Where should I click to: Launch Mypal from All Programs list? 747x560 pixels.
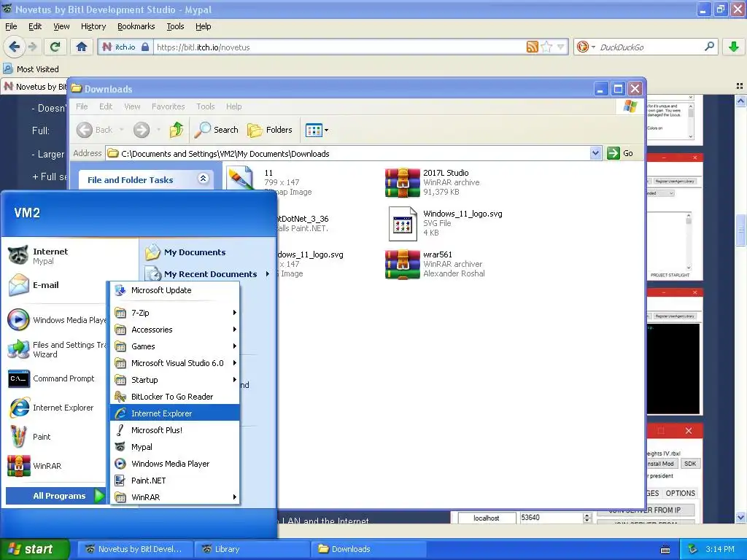(x=174, y=447)
